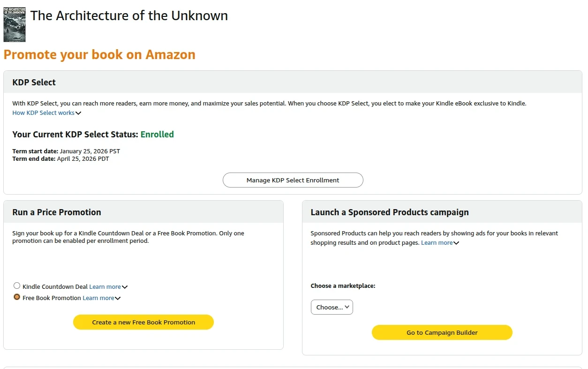Open Learn more link for Free Book Promotion
Image resolution: width=588 pixels, height=369 pixels.
click(x=98, y=298)
